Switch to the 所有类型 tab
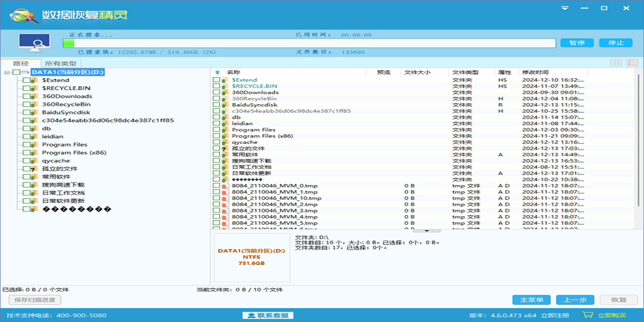 coord(60,63)
